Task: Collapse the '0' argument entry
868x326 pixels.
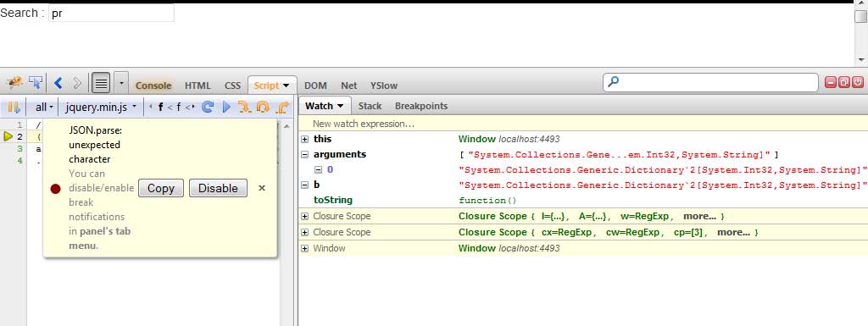Action: pyautogui.click(x=319, y=170)
